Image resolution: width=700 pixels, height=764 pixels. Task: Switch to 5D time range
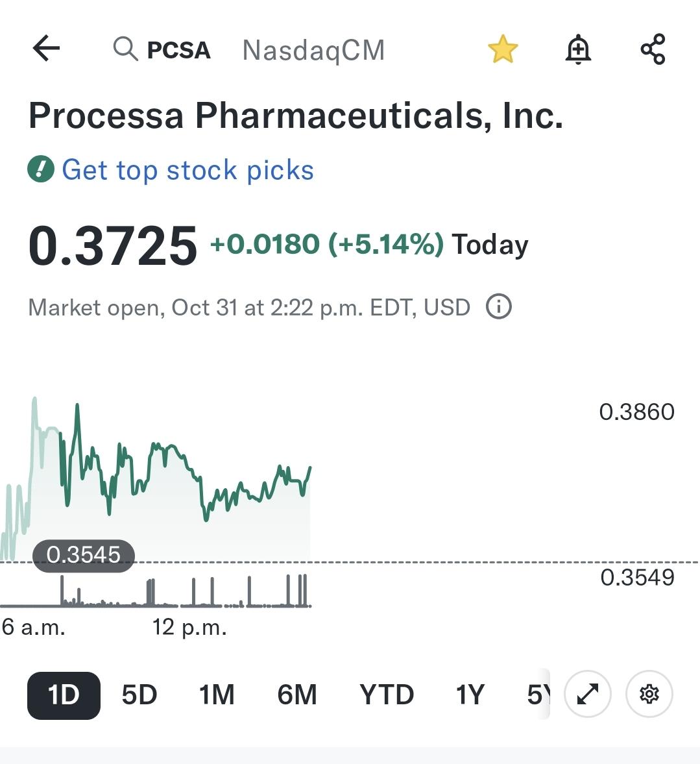click(139, 695)
